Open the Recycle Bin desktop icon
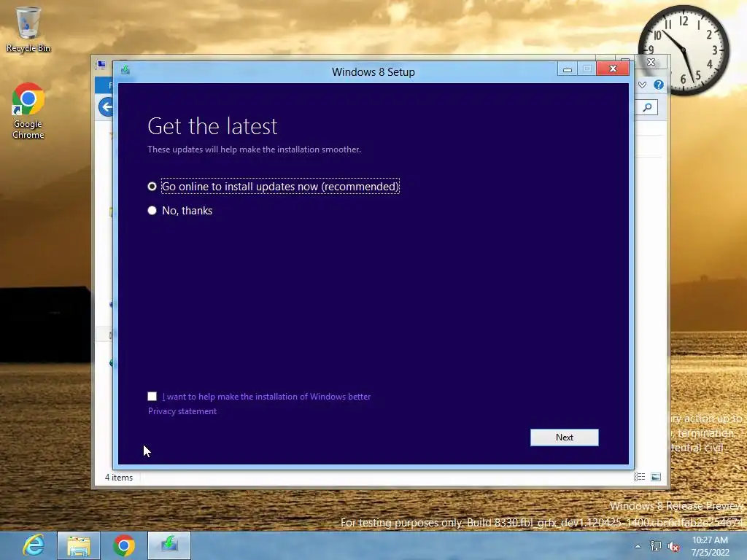Image resolution: width=747 pixels, height=560 pixels. pyautogui.click(x=28, y=29)
